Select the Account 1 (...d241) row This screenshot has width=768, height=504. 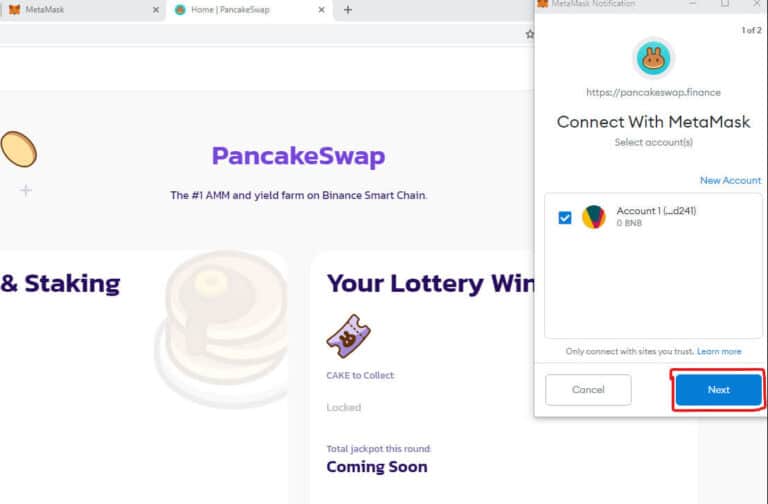[x=653, y=217]
